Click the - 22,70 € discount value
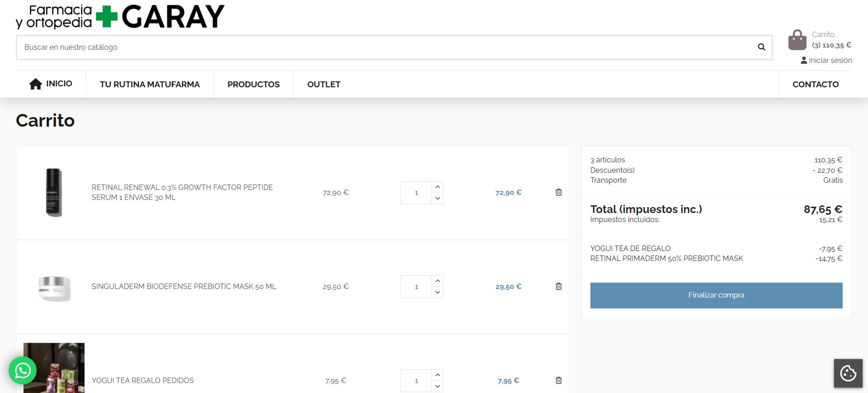The image size is (868, 393). [x=827, y=170]
